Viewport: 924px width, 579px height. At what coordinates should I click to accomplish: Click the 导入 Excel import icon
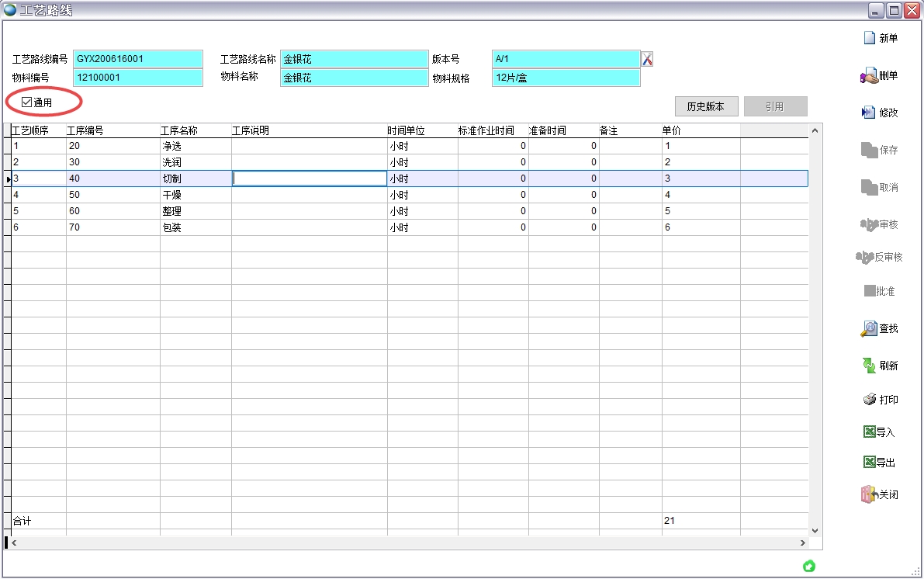870,432
